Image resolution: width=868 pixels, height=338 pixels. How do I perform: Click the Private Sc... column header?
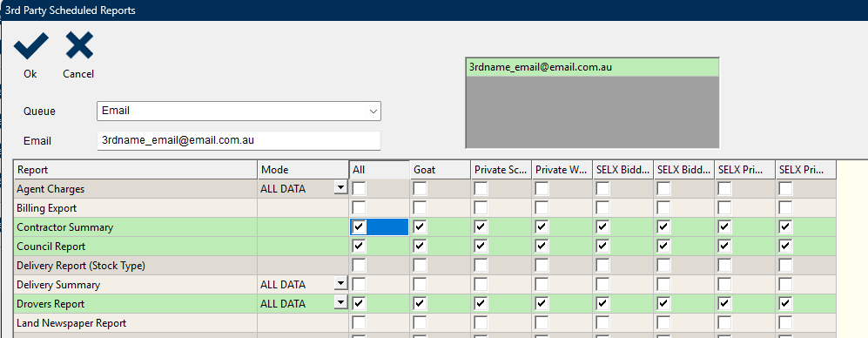pos(501,170)
